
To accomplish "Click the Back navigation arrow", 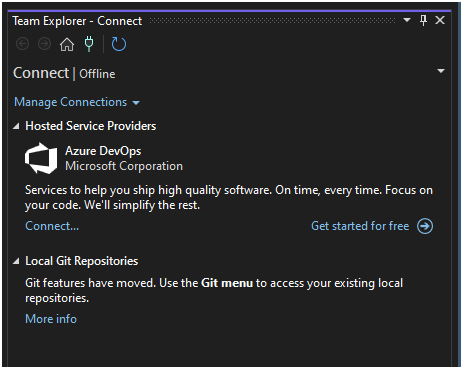I will click(23, 44).
